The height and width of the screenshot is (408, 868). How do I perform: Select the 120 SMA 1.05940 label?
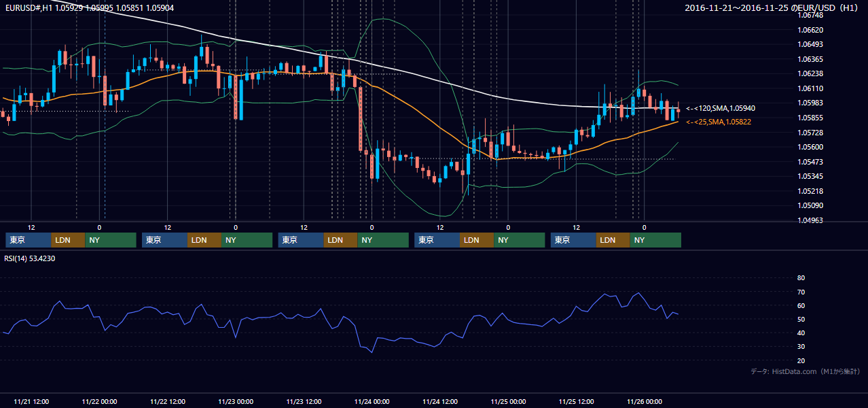721,108
